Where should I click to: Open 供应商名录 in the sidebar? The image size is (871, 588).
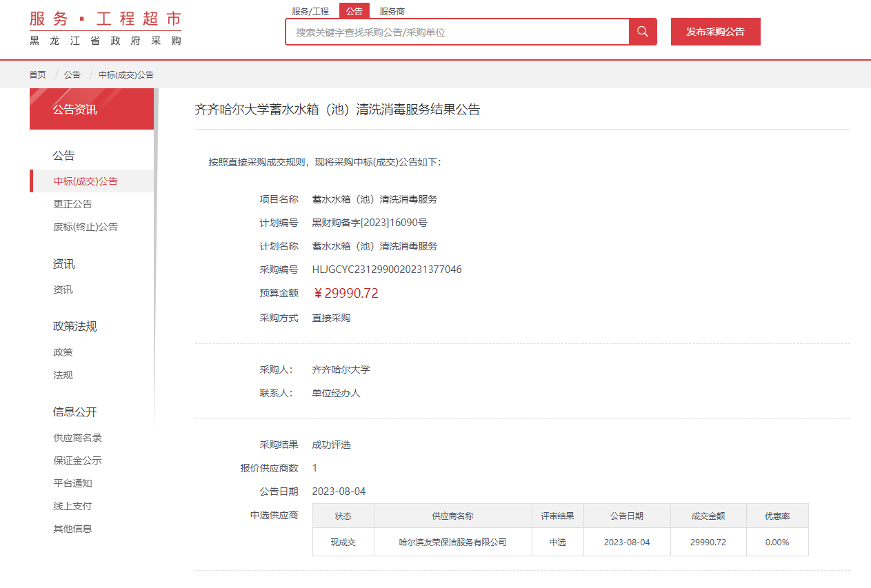pos(77,438)
